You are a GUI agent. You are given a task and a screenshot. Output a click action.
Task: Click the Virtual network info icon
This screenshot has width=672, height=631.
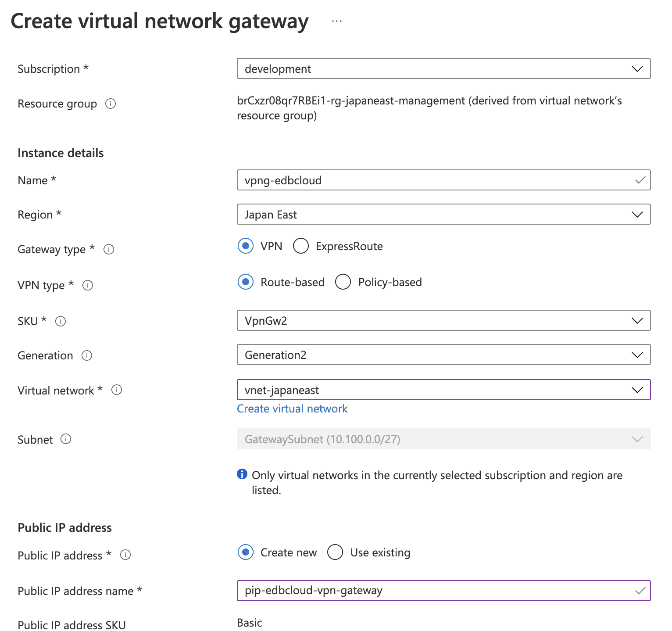click(117, 390)
